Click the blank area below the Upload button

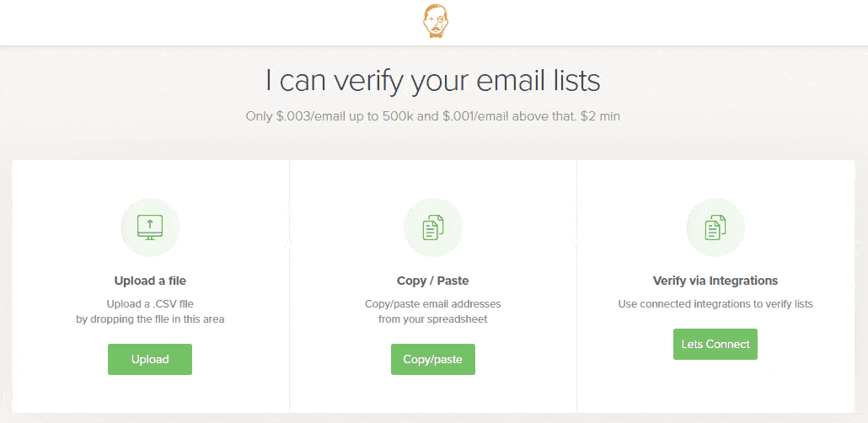150,394
